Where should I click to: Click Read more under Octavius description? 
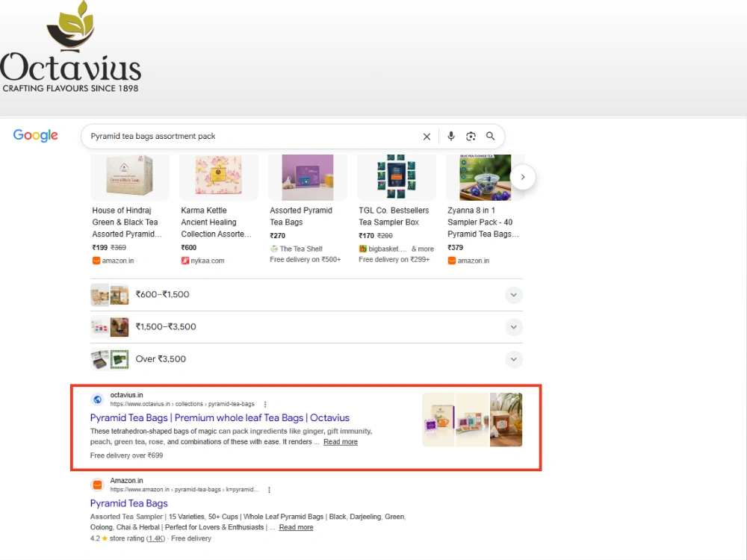tap(341, 442)
